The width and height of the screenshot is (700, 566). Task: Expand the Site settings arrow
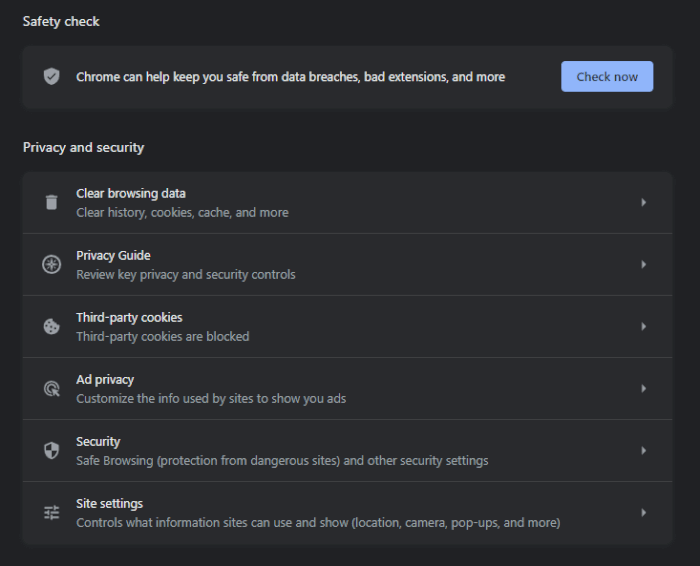[643, 512]
